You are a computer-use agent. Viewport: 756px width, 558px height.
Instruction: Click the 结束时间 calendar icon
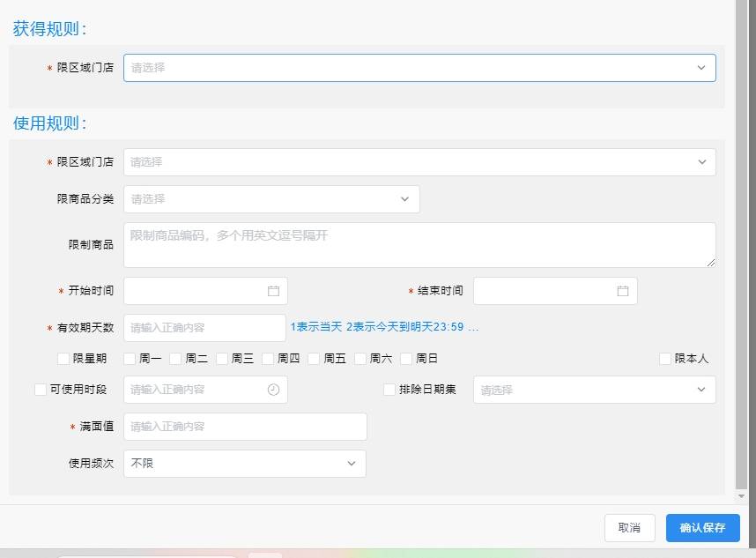click(623, 291)
